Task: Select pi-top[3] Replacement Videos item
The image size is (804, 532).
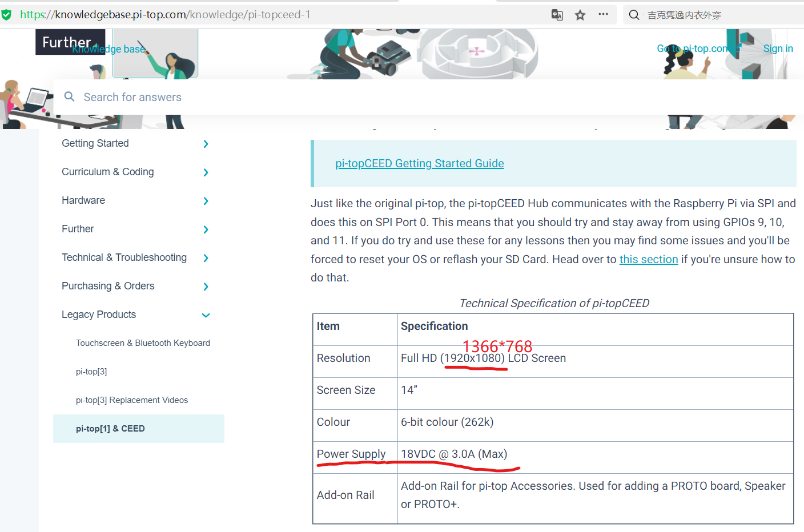Action: (x=132, y=400)
